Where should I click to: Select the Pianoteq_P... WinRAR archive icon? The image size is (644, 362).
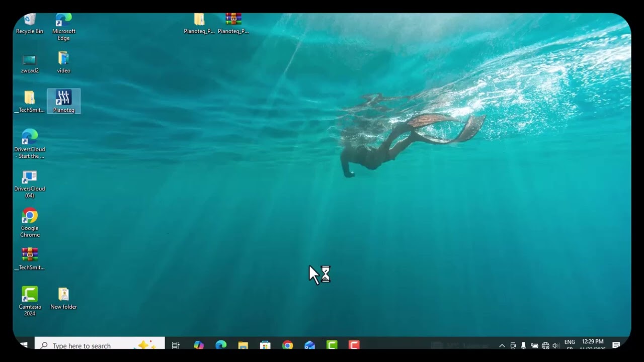(x=233, y=24)
